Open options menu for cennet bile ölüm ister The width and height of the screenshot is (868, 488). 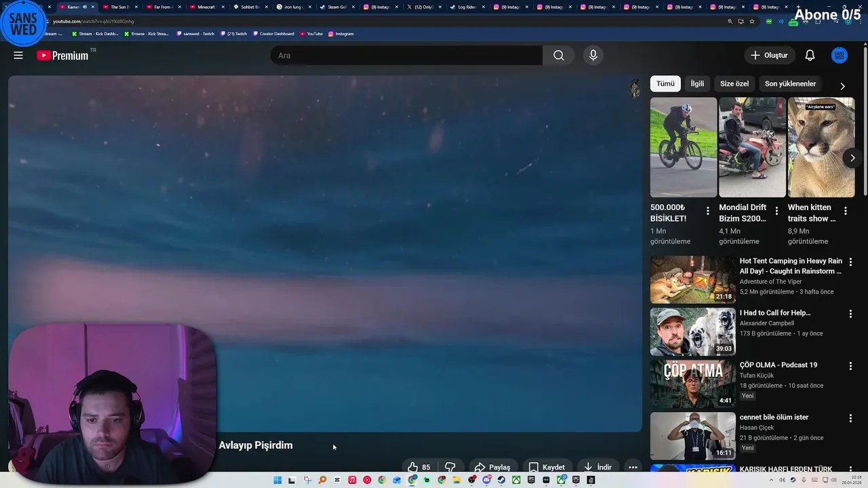click(x=850, y=418)
